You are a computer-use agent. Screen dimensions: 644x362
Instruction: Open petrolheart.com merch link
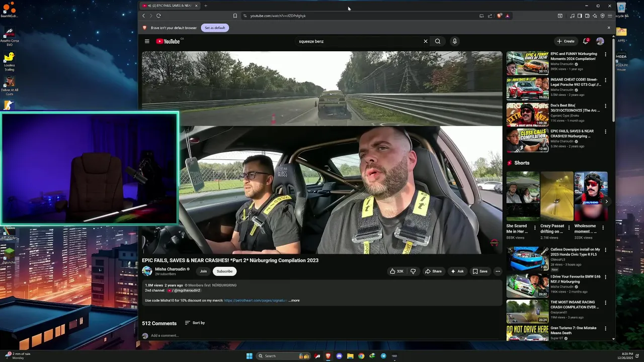[x=256, y=301]
